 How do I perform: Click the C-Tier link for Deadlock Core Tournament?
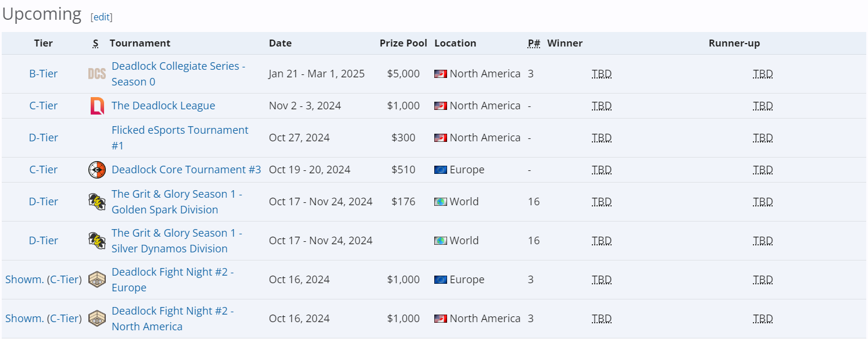(44, 170)
